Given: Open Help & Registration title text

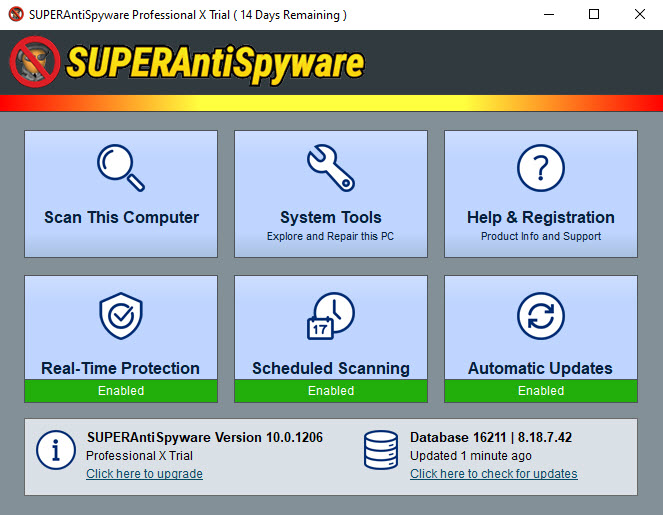Looking at the screenshot, I should pyautogui.click(x=541, y=217).
